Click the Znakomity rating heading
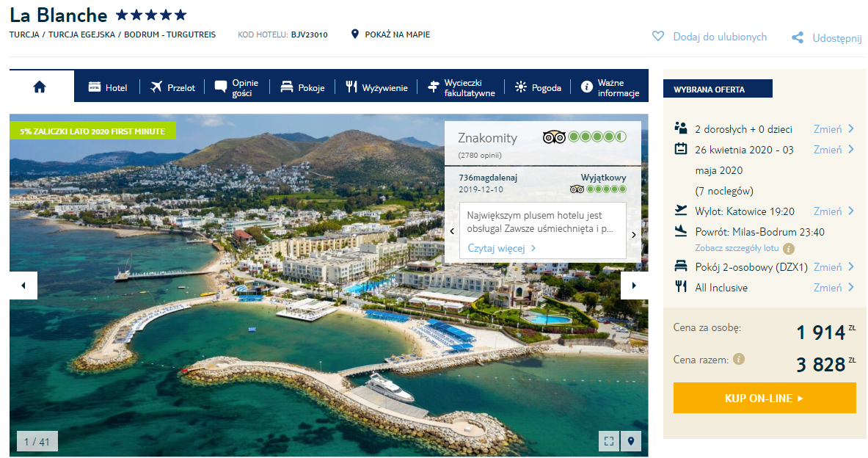868x458 pixels. click(x=487, y=138)
